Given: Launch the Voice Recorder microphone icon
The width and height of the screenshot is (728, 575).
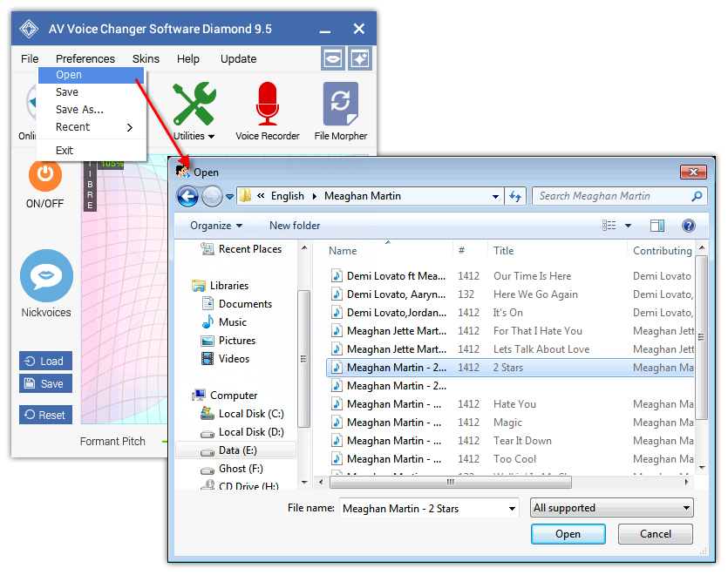Looking at the screenshot, I should click(268, 104).
